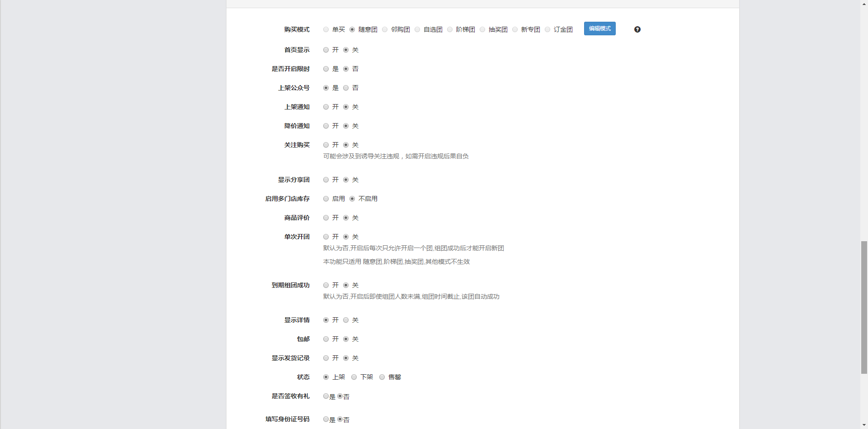Select 新专团 purchase mode
868x429 pixels.
click(x=515, y=29)
